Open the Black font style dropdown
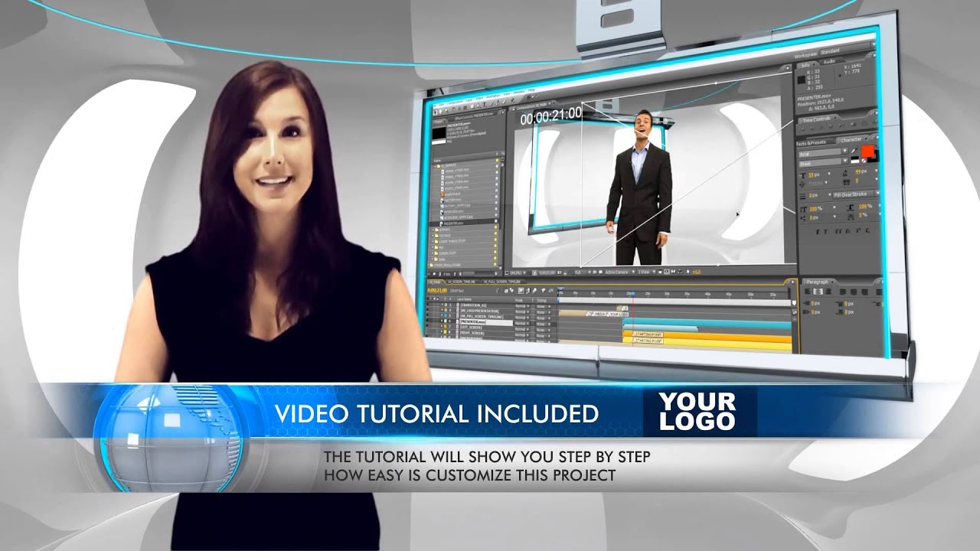The image size is (980, 551). (x=823, y=164)
